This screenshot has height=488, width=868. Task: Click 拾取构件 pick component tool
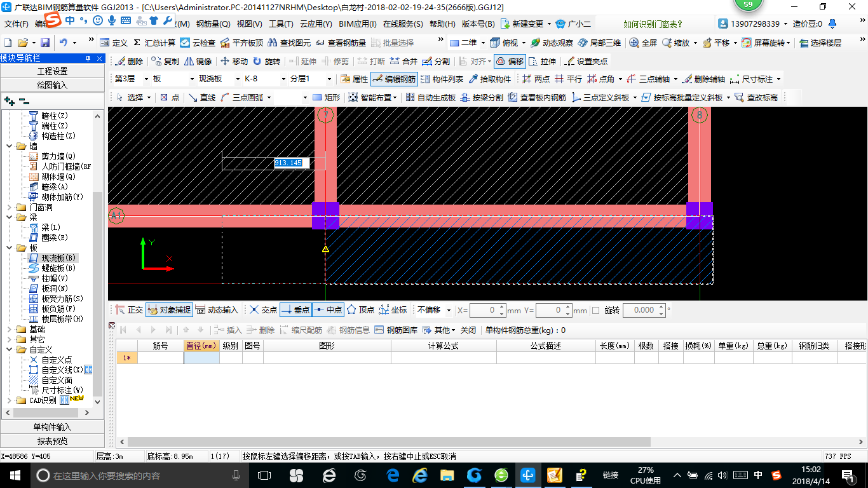pos(490,79)
